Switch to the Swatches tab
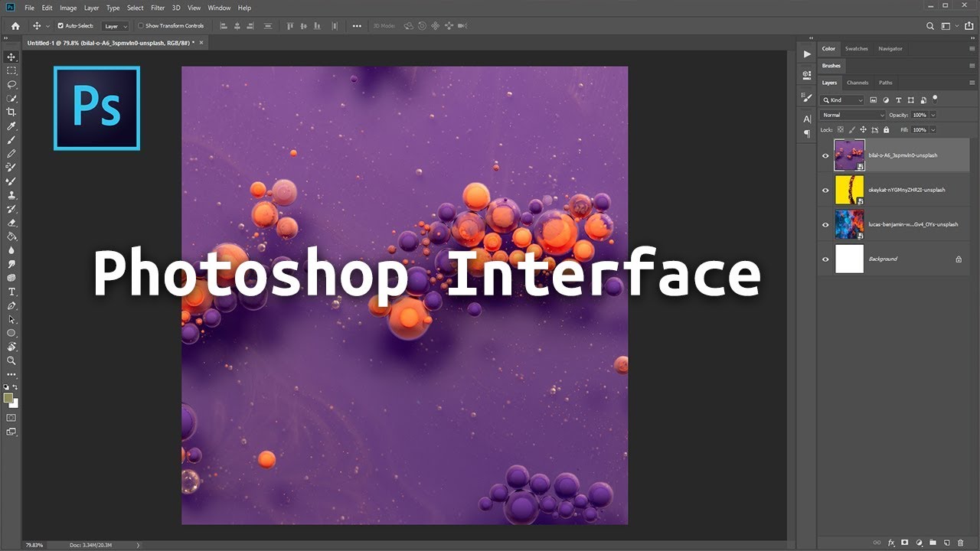 click(857, 49)
